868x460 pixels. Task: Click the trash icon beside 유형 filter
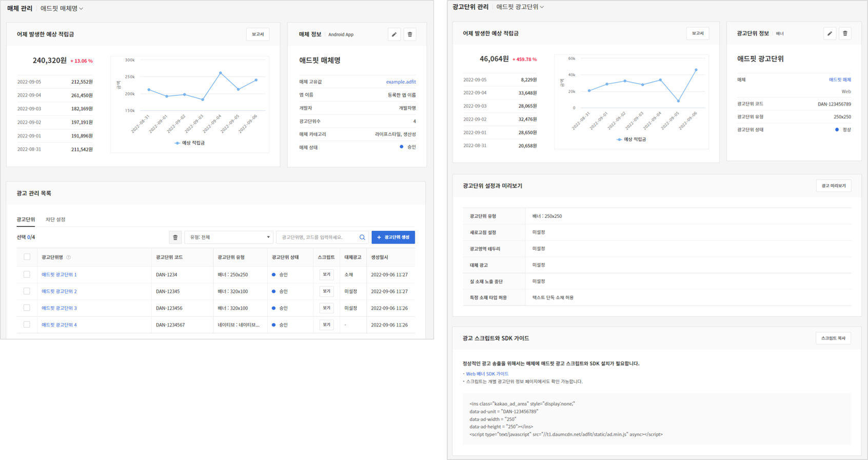[x=175, y=237]
